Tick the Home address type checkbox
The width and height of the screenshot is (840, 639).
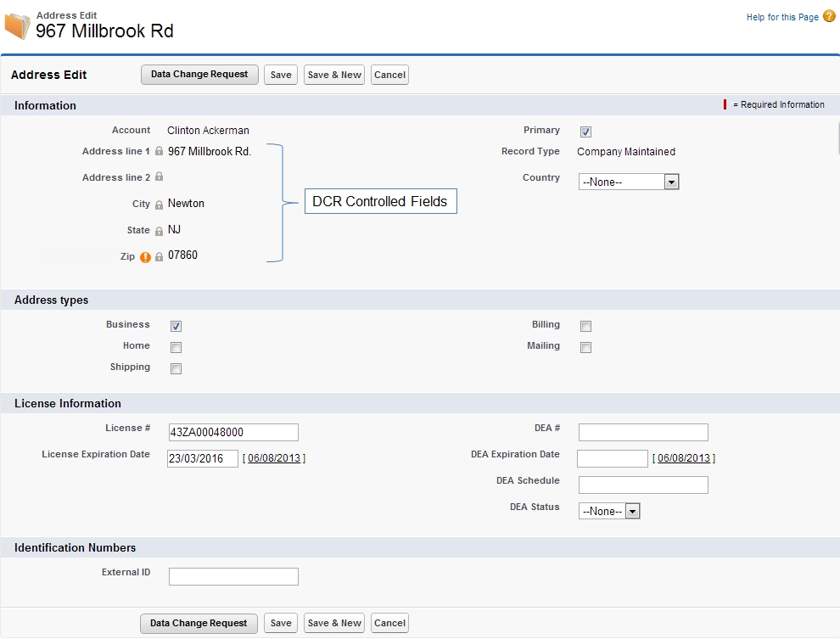[176, 347]
